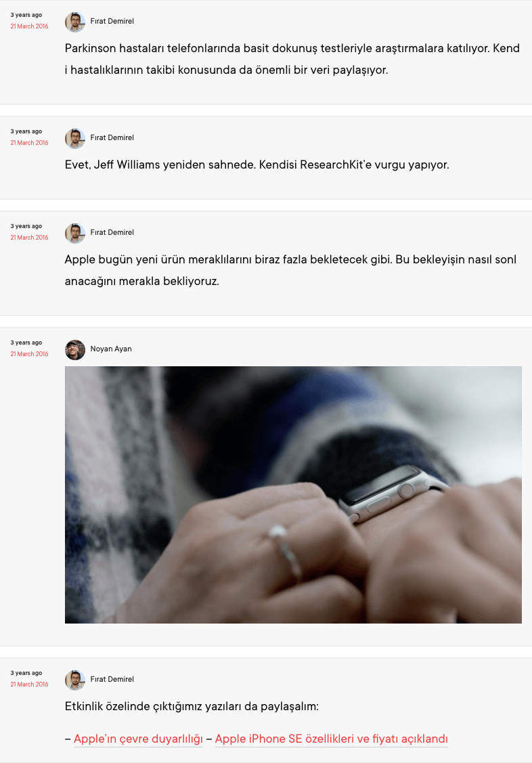The width and height of the screenshot is (532, 763).
Task: Click the avatar on the 'Etkinlik özelinde' post
Action: 75,680
